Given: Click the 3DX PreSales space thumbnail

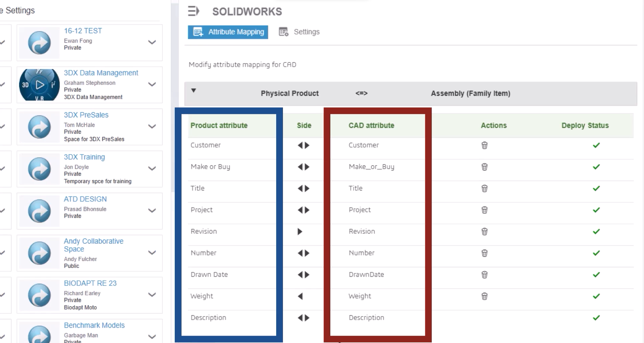Looking at the screenshot, I should pos(39,127).
